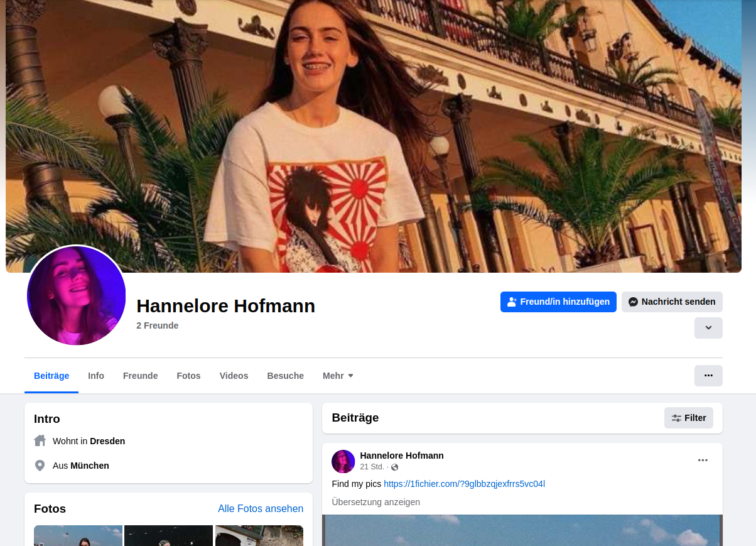
Task: Open the first photo thumbnail in Fotos
Action: click(78, 535)
